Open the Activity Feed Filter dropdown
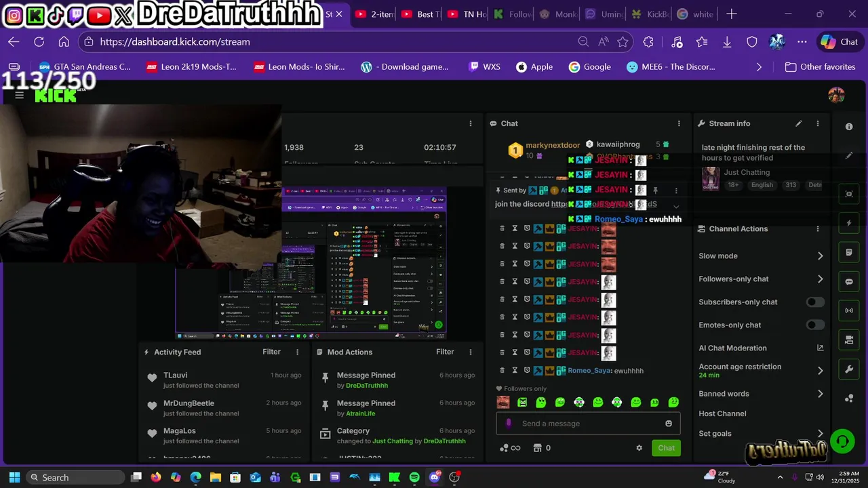Screen dimensions: 868x488 click(x=271, y=352)
